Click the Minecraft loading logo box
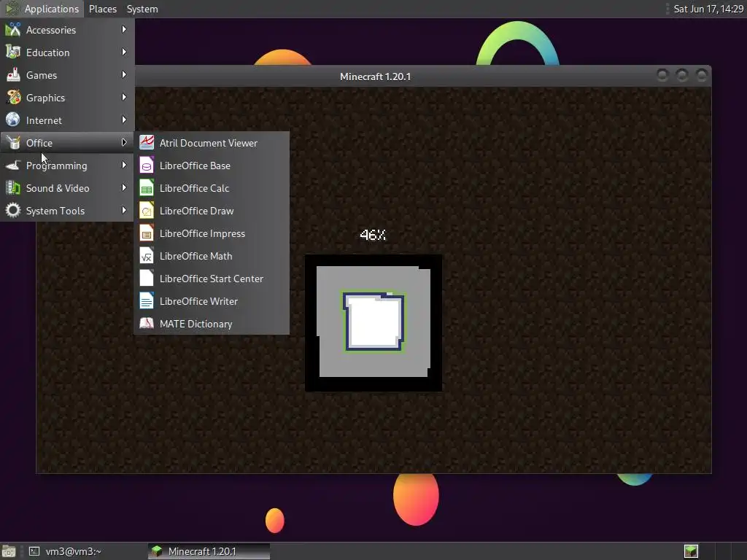Screen dimensions: 747x560 tap(373, 322)
